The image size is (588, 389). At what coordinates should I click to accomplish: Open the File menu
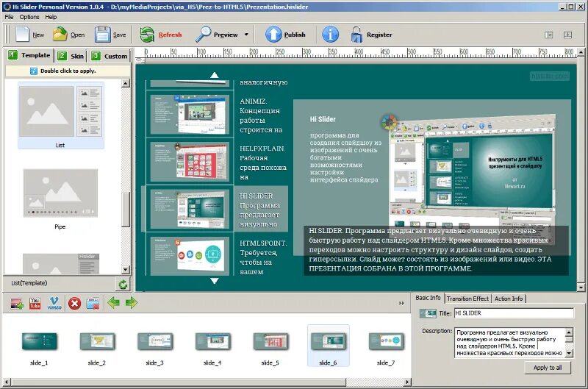coord(9,17)
